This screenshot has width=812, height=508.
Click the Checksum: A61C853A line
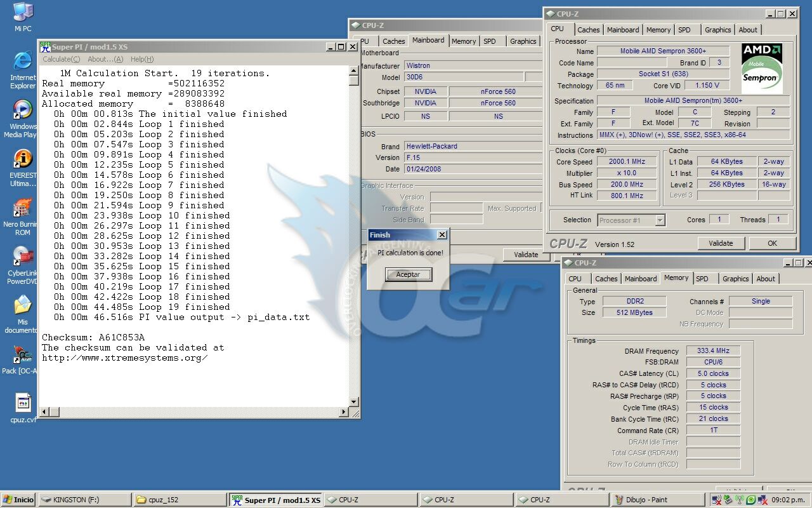click(x=93, y=337)
